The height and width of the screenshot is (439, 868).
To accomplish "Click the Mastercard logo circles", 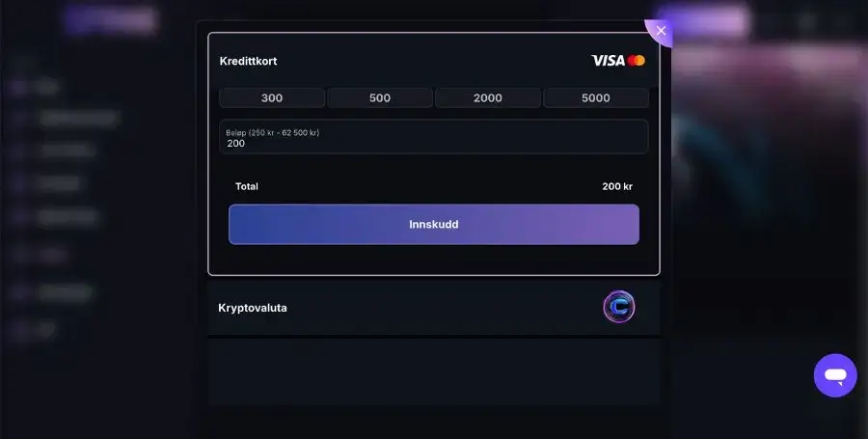I will pyautogui.click(x=637, y=61).
